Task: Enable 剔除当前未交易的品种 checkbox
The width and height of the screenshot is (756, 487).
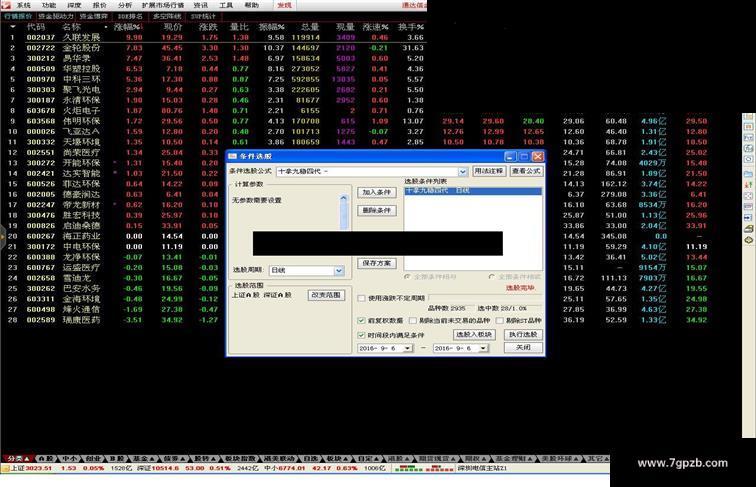Action: (413, 320)
